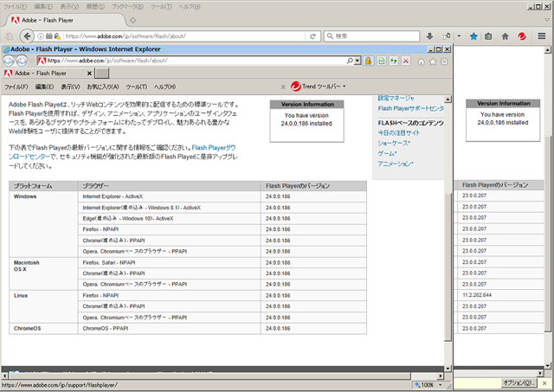Viewport: 554px width, 392px height.
Task: Open Firefox tab list dropdown arrow
Action: [547, 20]
